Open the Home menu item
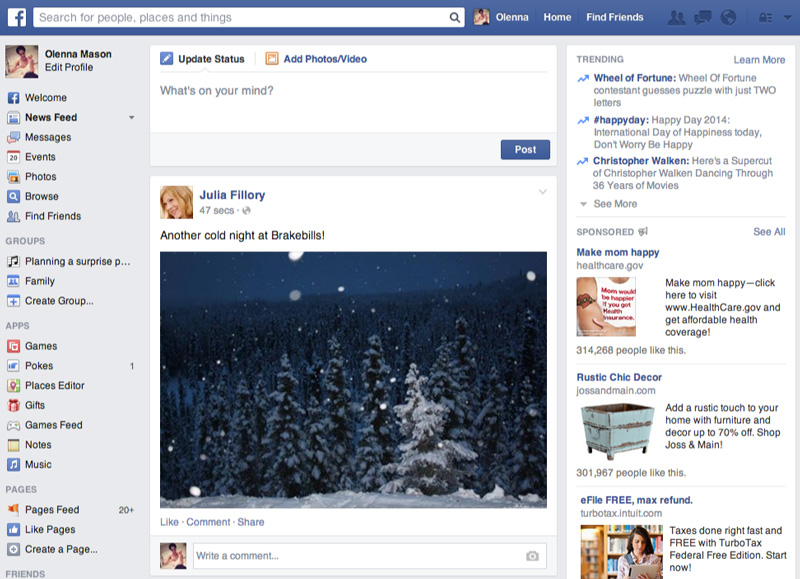800x579 pixels. [x=557, y=17]
